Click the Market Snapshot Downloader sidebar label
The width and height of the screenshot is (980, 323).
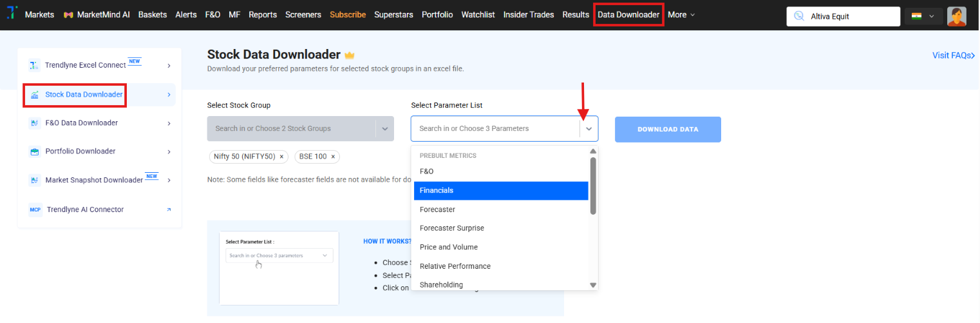94,180
